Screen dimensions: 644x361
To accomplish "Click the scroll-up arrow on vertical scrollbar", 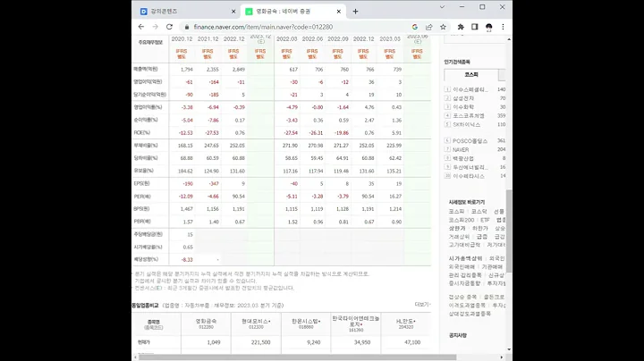I will click(x=509, y=39).
